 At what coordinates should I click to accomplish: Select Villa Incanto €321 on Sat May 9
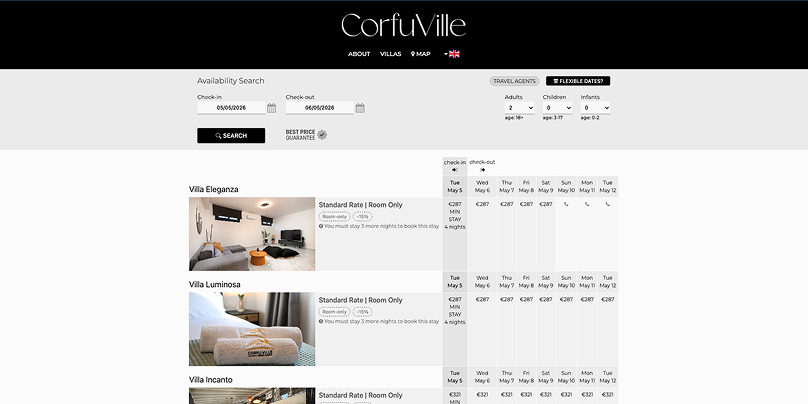(546, 395)
